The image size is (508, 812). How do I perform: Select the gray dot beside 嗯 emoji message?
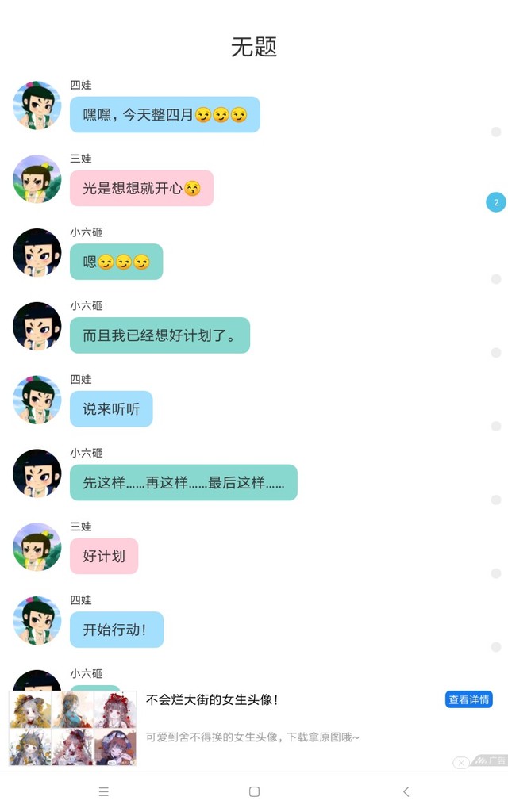[496, 278]
